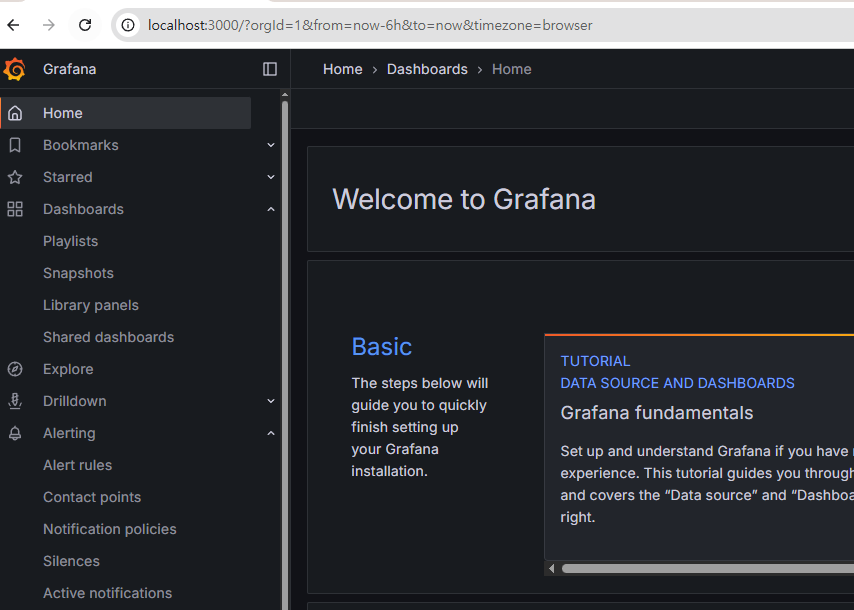This screenshot has height=610, width=854.
Task: Expand the Starred section chevron
Action: coord(271,178)
